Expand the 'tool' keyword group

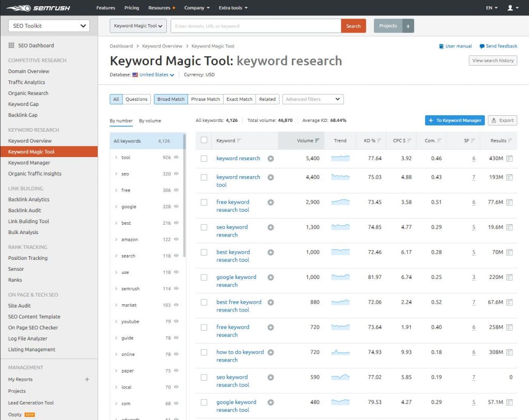click(116, 158)
